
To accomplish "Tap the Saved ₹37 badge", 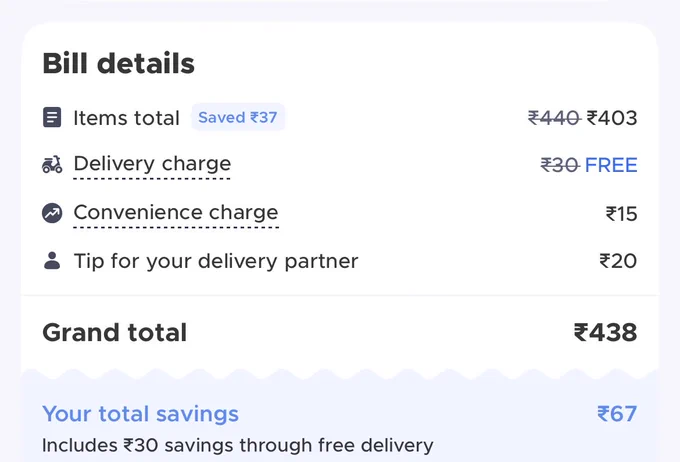I will [x=238, y=117].
